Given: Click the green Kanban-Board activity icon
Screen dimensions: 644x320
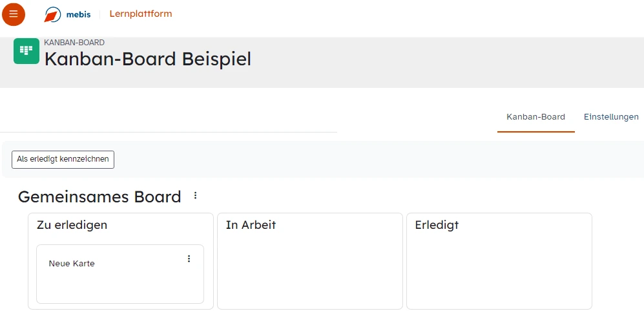Looking at the screenshot, I should coord(26,51).
